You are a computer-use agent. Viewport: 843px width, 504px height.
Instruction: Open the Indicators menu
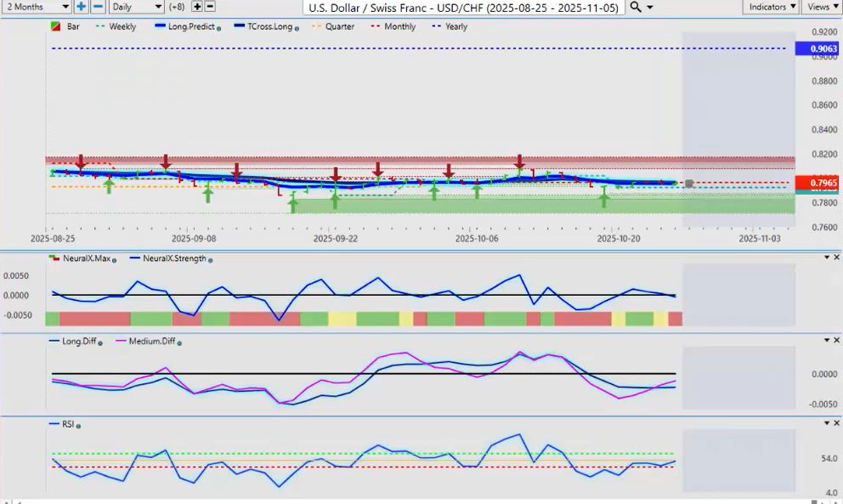coord(772,7)
